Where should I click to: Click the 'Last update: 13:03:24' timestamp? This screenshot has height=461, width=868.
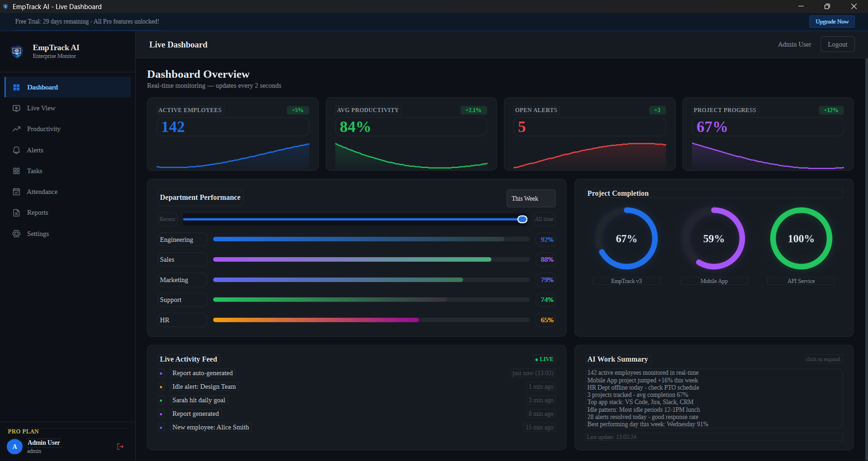click(x=612, y=437)
